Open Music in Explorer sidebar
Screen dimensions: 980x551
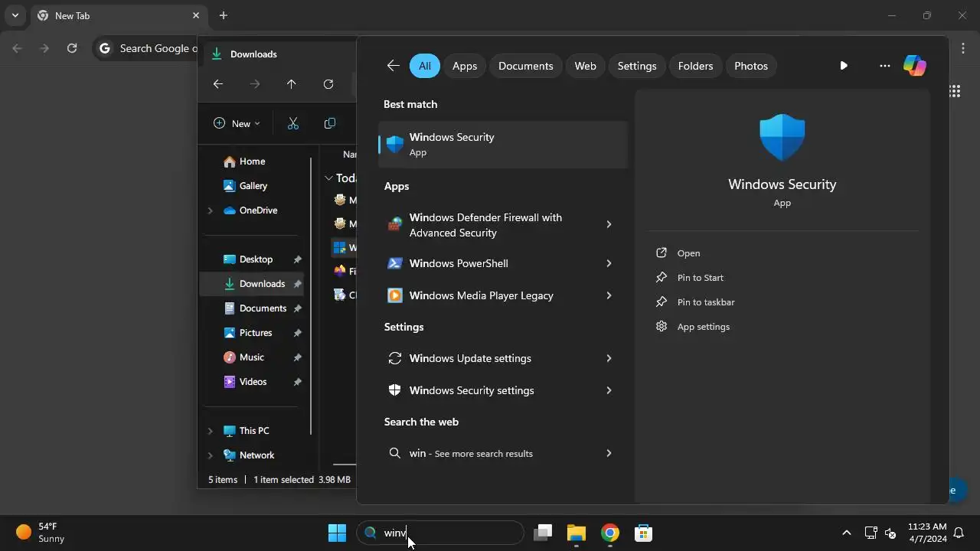point(253,357)
